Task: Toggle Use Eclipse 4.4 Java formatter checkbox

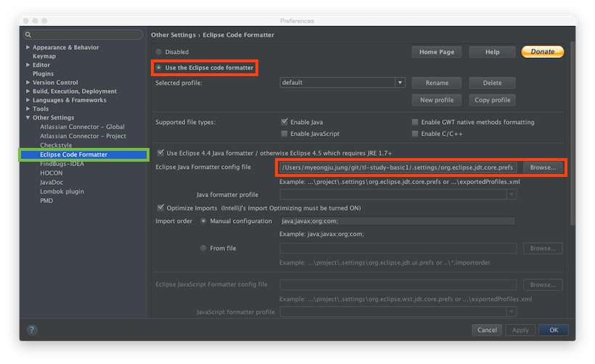Action: pos(160,153)
